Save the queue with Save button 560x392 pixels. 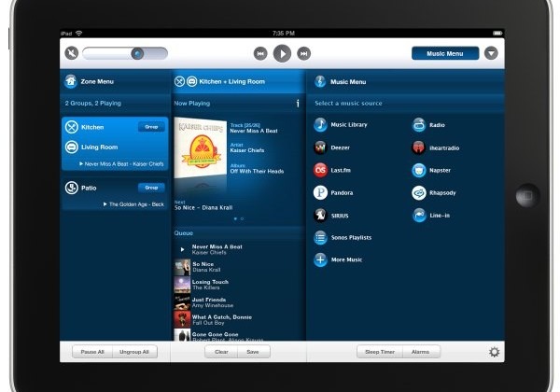[x=253, y=352]
